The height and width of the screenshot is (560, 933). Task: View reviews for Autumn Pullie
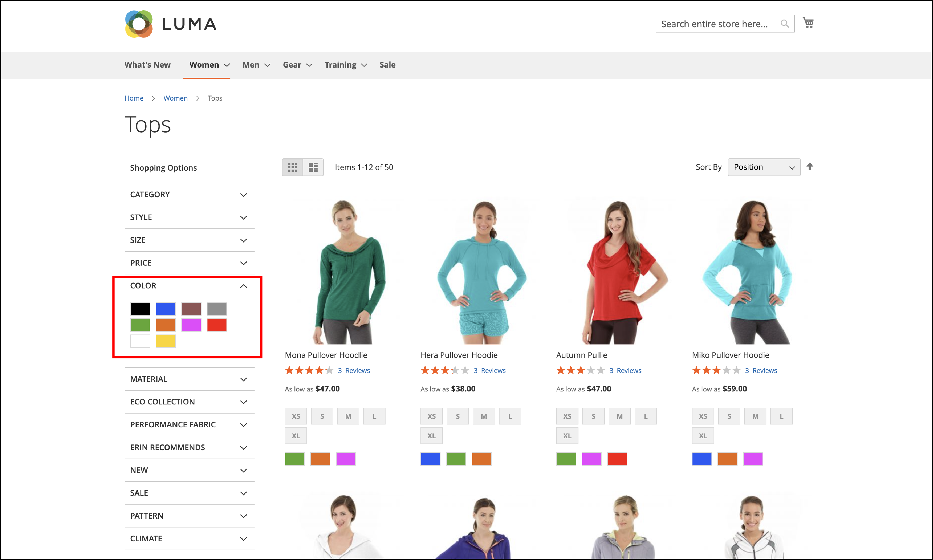tap(625, 371)
